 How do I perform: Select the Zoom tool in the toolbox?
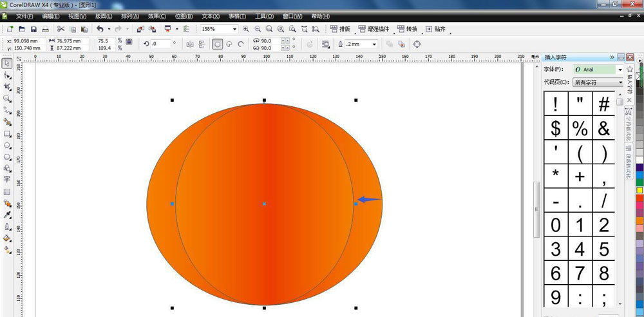pyautogui.click(x=7, y=99)
